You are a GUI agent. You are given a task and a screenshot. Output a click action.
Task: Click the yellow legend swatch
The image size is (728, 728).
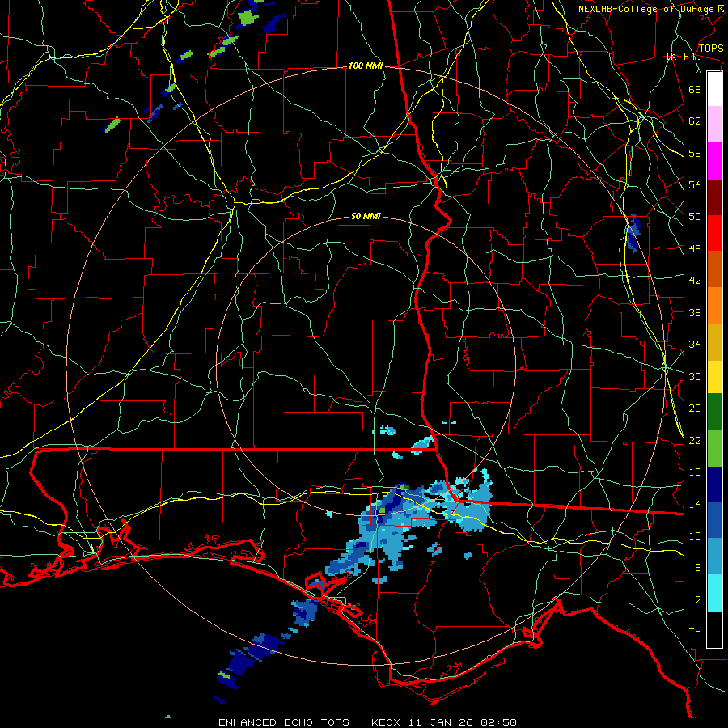pyautogui.click(x=714, y=377)
